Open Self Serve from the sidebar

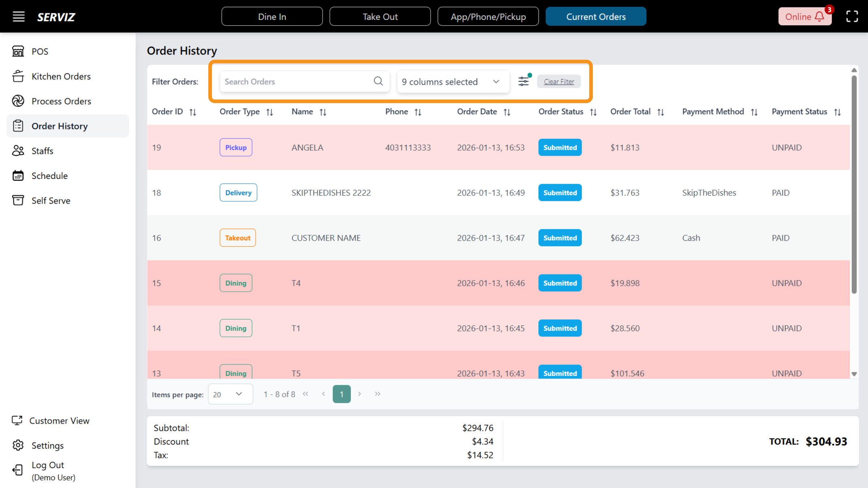(x=18, y=200)
